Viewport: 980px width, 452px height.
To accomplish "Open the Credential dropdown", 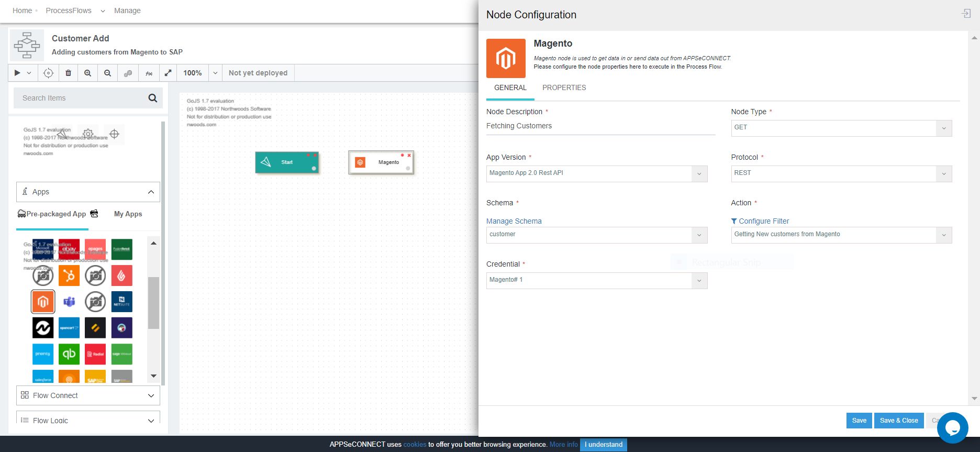I will 597,280.
